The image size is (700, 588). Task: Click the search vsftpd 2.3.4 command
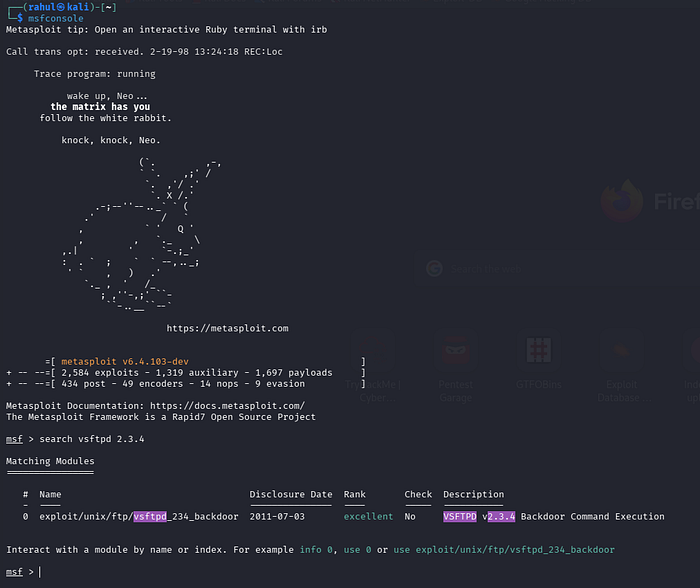click(92, 439)
